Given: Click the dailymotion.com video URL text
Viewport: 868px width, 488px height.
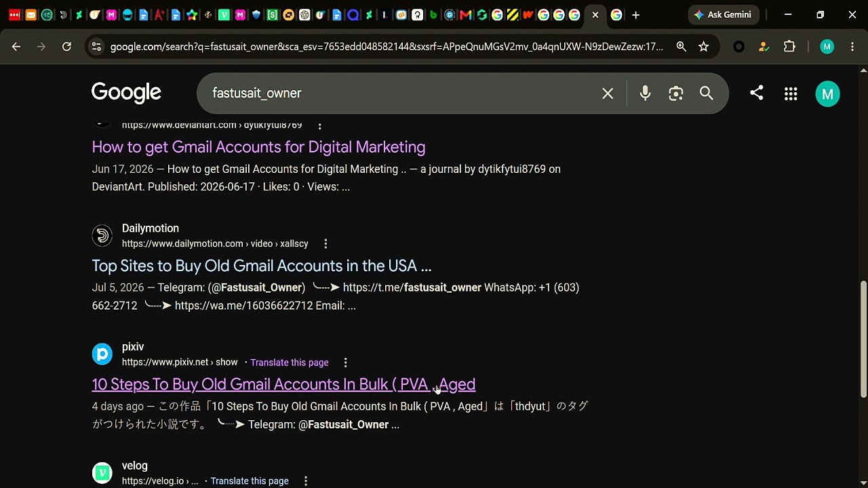Looking at the screenshot, I should [x=215, y=244].
